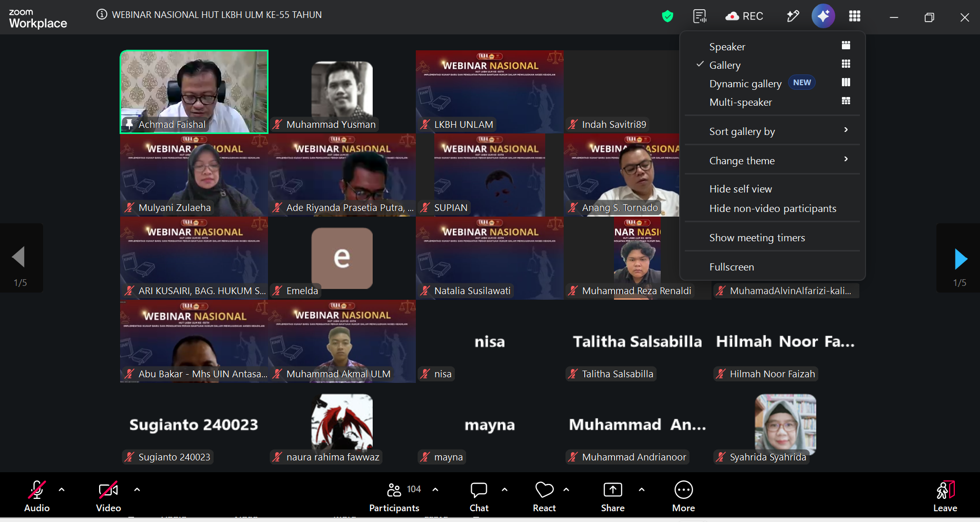Screen dimensions: 980x522
Task: Open the Sort gallery by submenu
Action: pyautogui.click(x=773, y=131)
